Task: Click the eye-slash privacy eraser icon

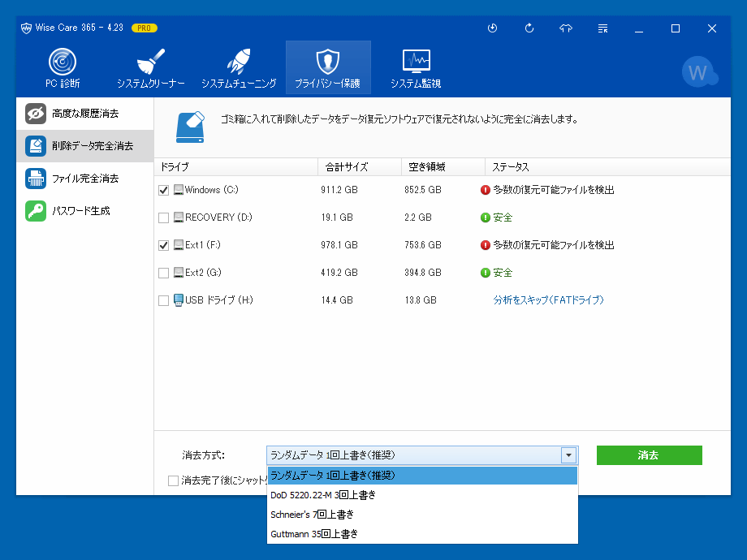Action: coord(36,114)
